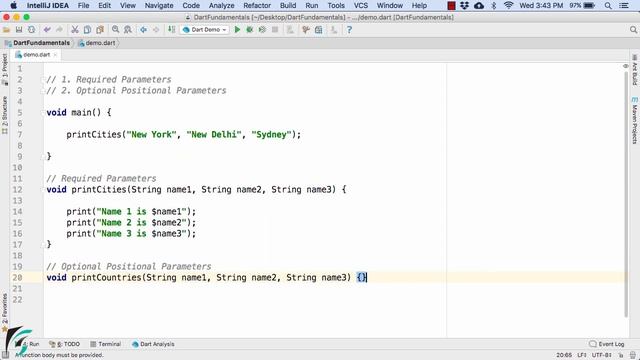Close the demo.dart editor tab
Image resolution: width=640 pixels, height=360 pixels.
pos(55,55)
